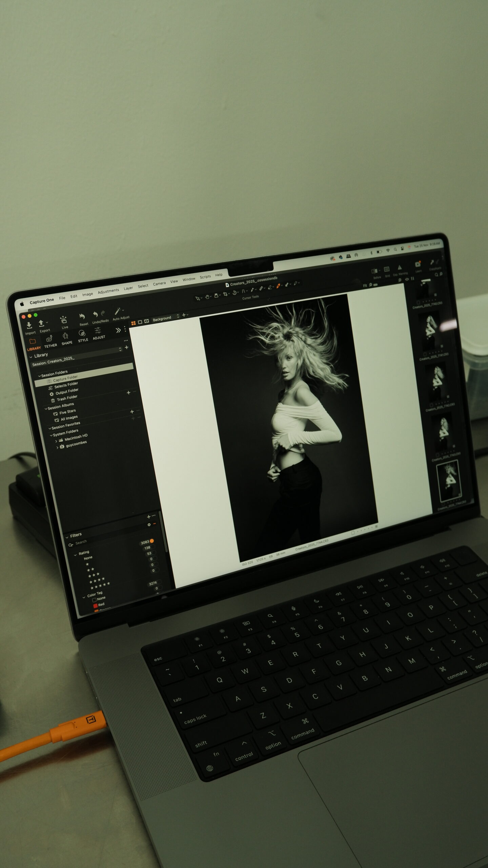Screen dimensions: 488x868
Task: Filter by the Red color tag swatch
Action: pyautogui.click(x=96, y=606)
